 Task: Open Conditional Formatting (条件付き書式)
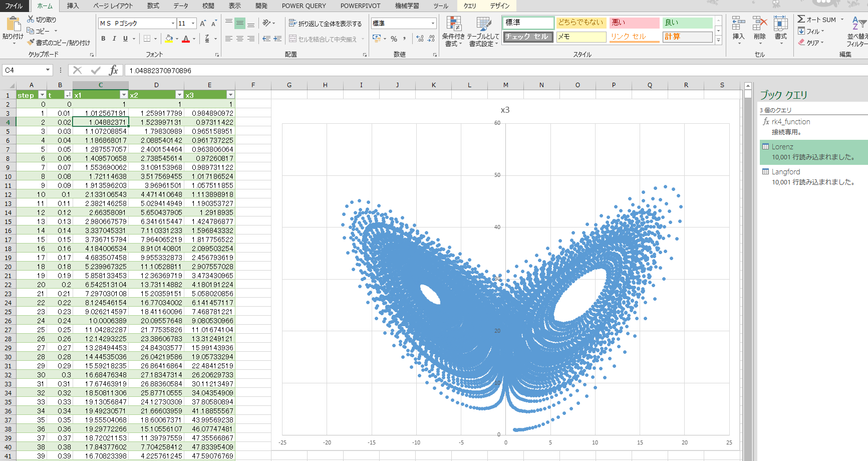[x=453, y=32]
